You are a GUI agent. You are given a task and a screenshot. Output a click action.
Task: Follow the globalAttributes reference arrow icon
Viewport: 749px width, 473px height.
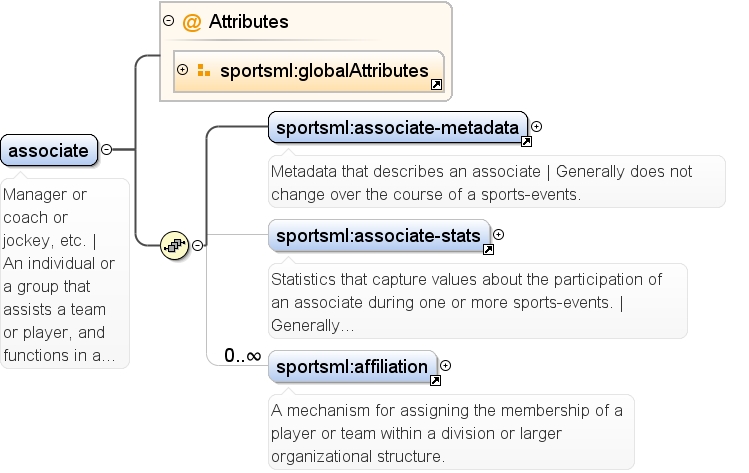point(436,85)
